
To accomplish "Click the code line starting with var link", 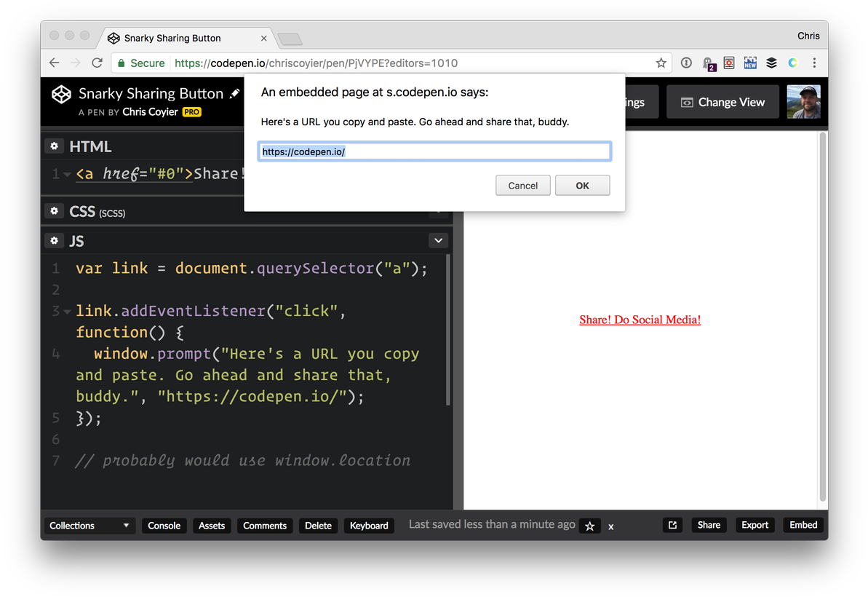I will (252, 269).
